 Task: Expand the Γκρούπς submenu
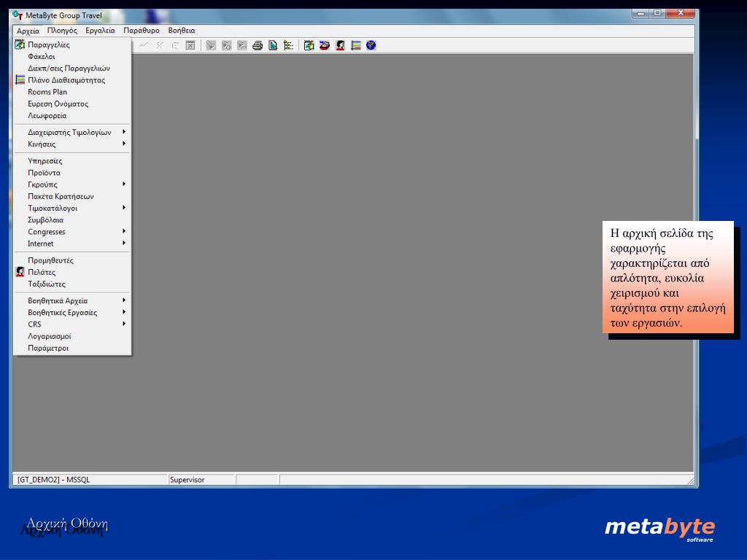coord(72,184)
